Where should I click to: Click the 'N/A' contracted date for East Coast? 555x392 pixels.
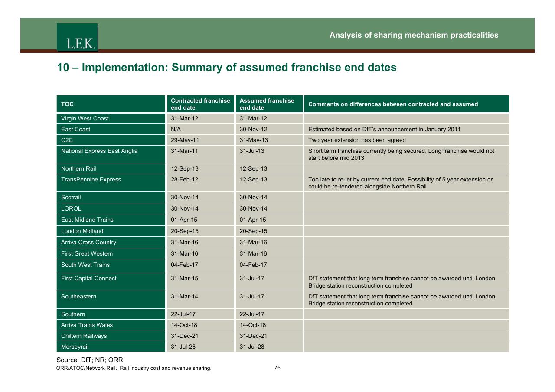tap(200, 129)
